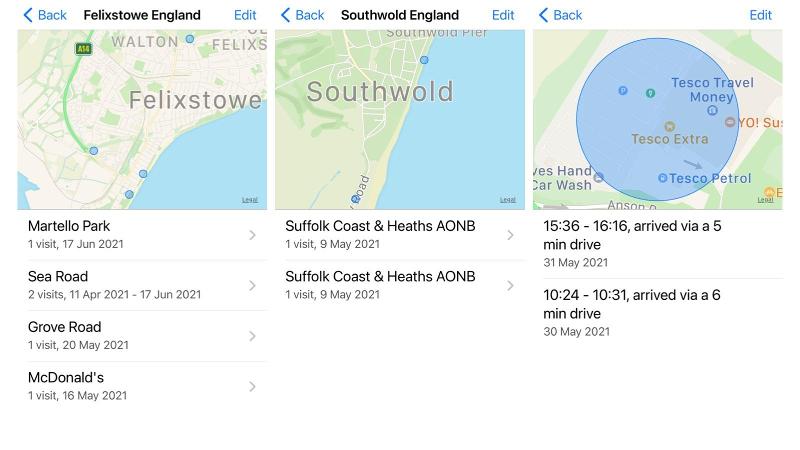Tap the Tesco Travel Money icon
This screenshot has height=450, width=800.
coord(712,111)
